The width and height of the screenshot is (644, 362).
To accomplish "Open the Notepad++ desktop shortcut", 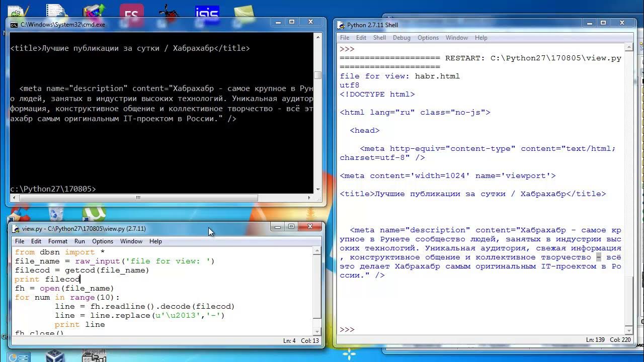I will pos(18,11).
